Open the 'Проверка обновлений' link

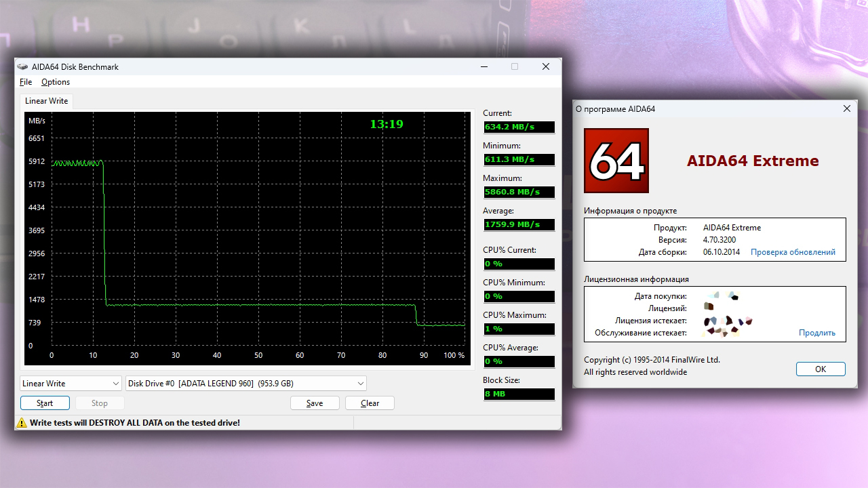(793, 252)
